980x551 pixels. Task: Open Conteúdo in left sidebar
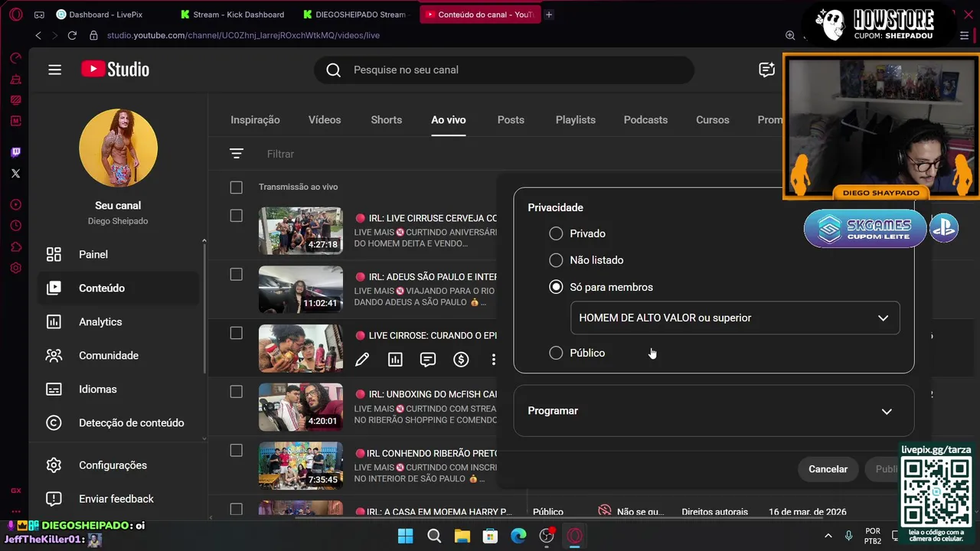pos(117,289)
